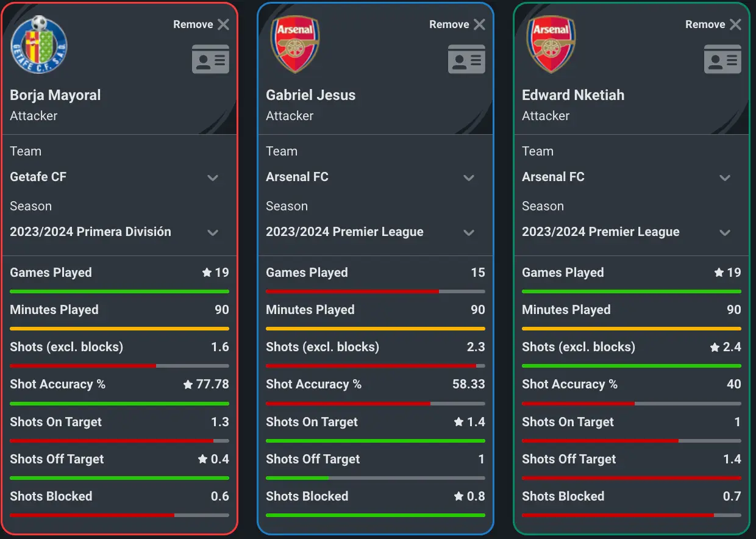The image size is (756, 539).
Task: Click Getafe CF club crest logo
Action: pos(39,45)
